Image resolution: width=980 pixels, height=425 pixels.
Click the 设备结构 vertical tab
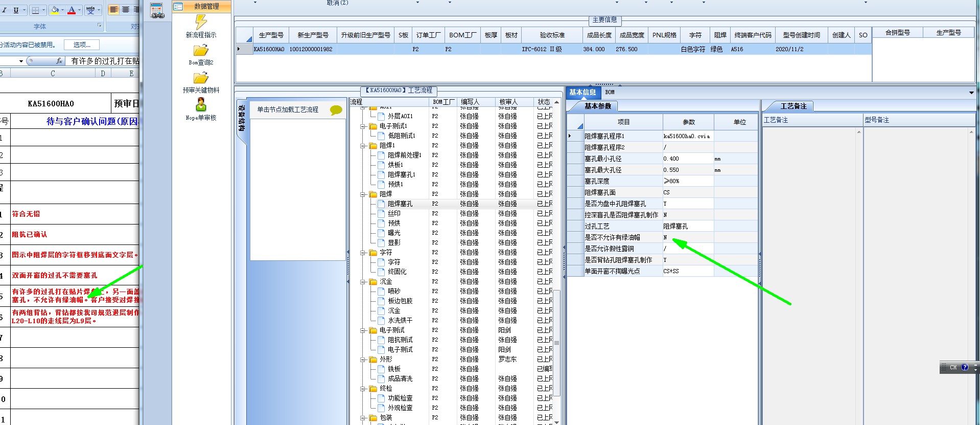tap(241, 118)
